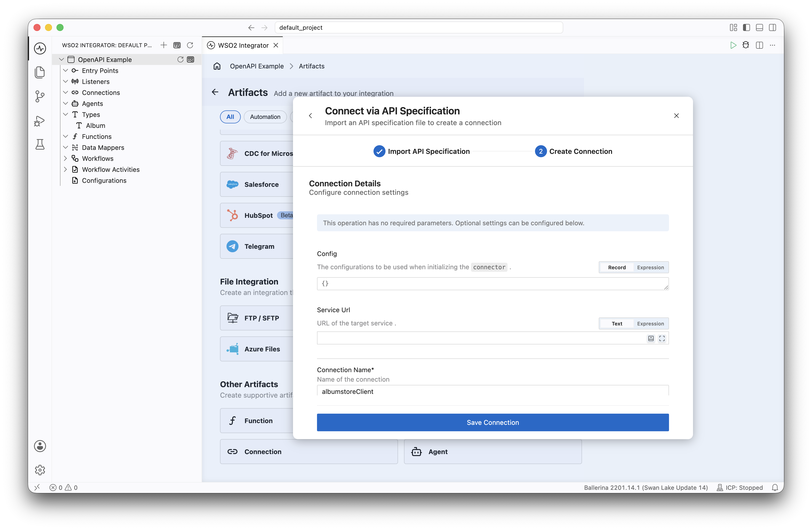
Task: Open Salesforce connector card
Action: (x=257, y=184)
